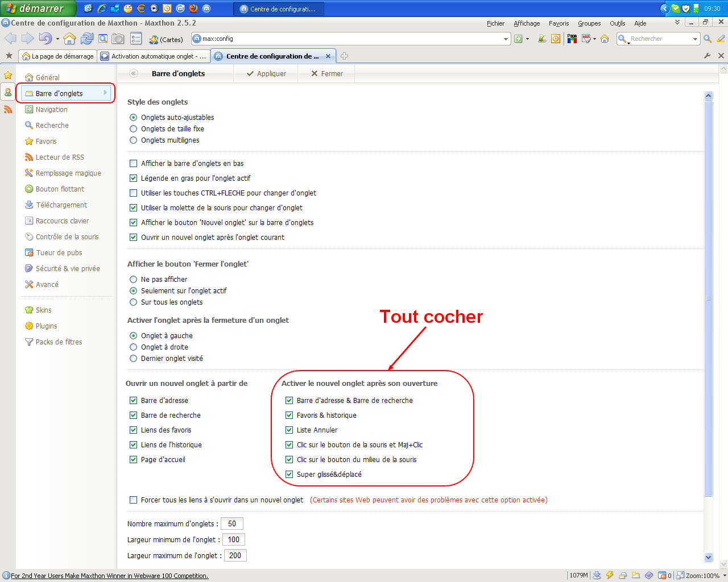Click the green Go arrow button
Image resolution: width=728 pixels, height=582 pixels.
coord(518,39)
